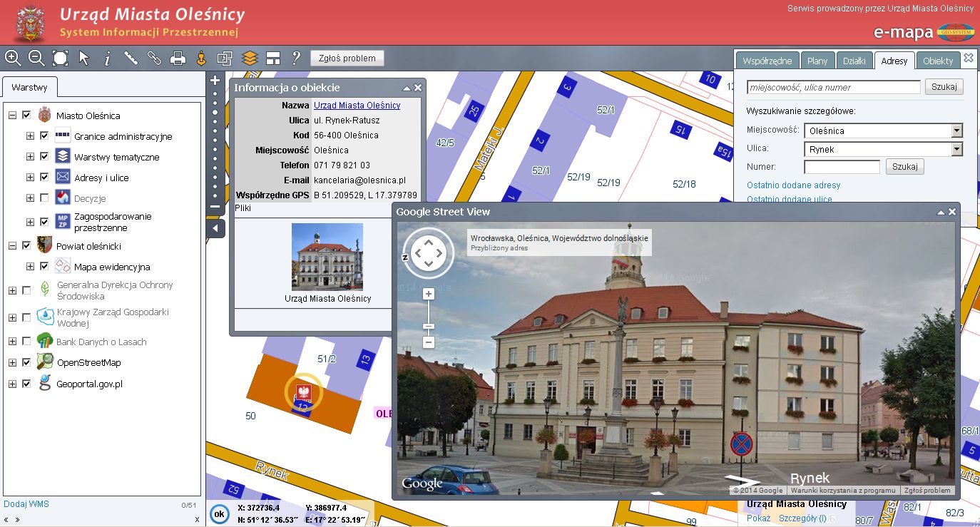Select the Warstwy tab
This screenshot has height=527, width=980.
point(30,88)
